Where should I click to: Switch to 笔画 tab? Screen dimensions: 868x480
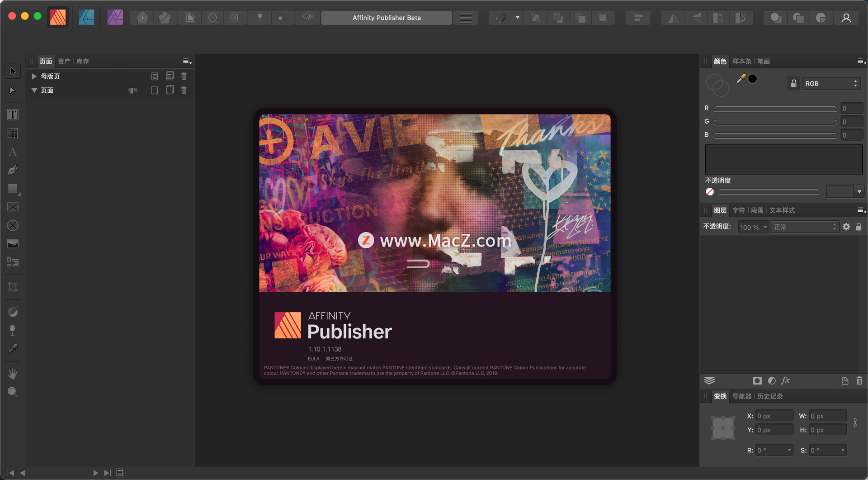764,62
